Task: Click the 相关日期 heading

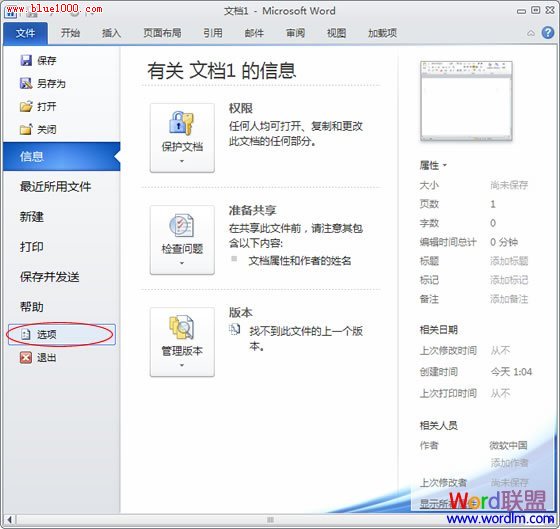Action: [x=438, y=329]
